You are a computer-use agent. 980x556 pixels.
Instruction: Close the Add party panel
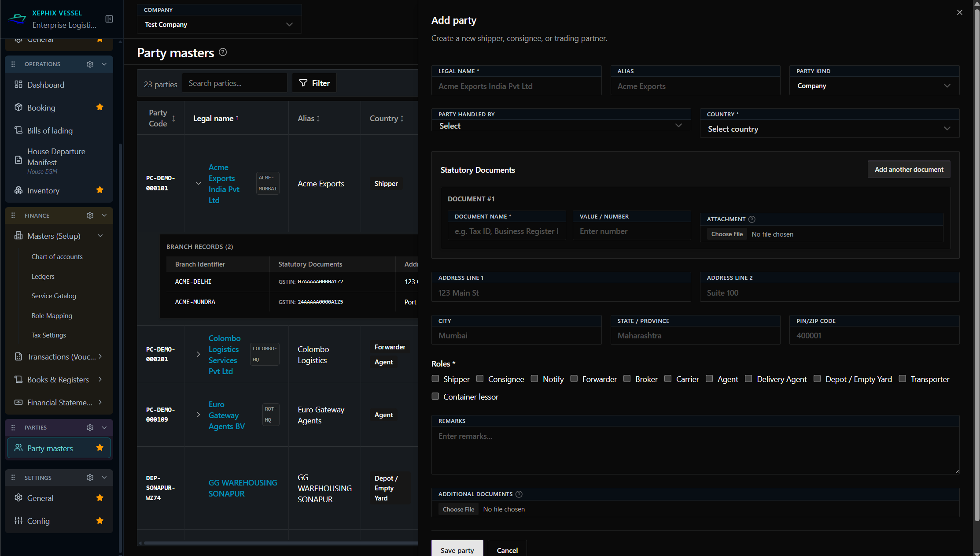(x=960, y=12)
